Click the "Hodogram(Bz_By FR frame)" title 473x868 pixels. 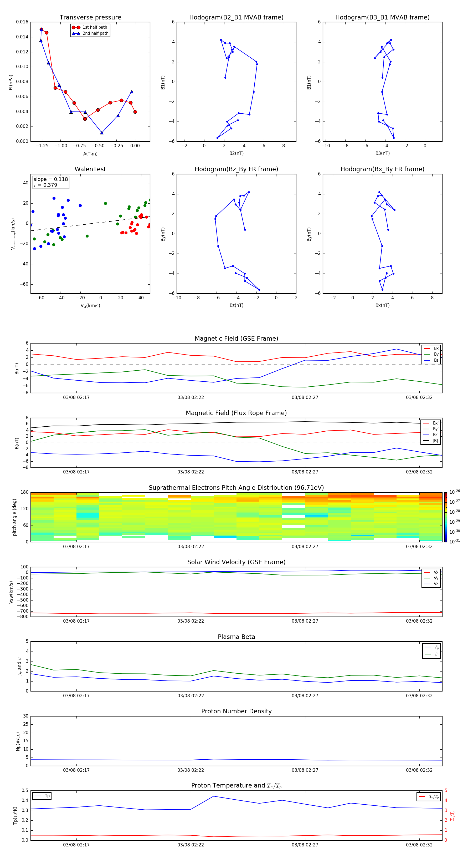click(x=236, y=169)
